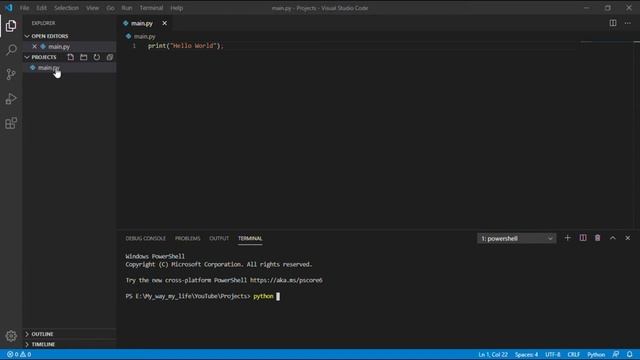Click the VS Code logo in title bar
This screenshot has width=640, height=360.
click(9, 8)
